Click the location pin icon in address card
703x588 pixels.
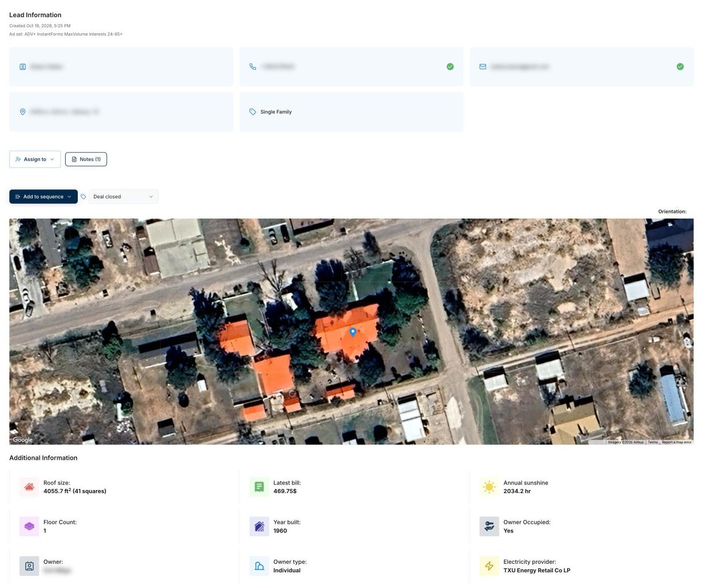click(23, 112)
